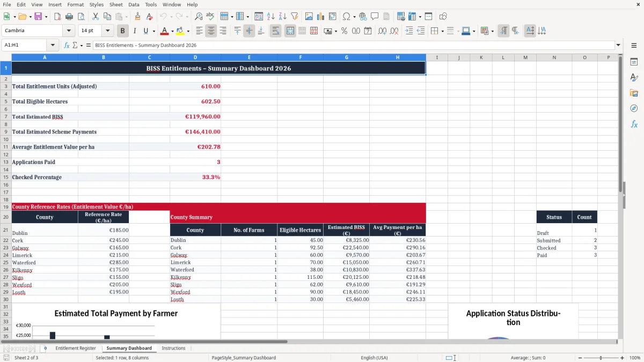
Task: Click the 100% zoom level
Action: coord(635,358)
